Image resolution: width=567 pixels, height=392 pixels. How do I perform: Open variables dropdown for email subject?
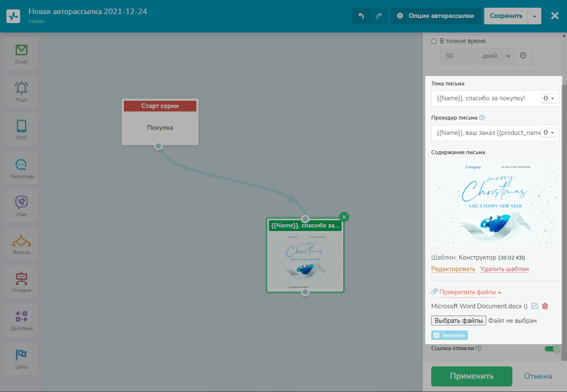click(549, 98)
